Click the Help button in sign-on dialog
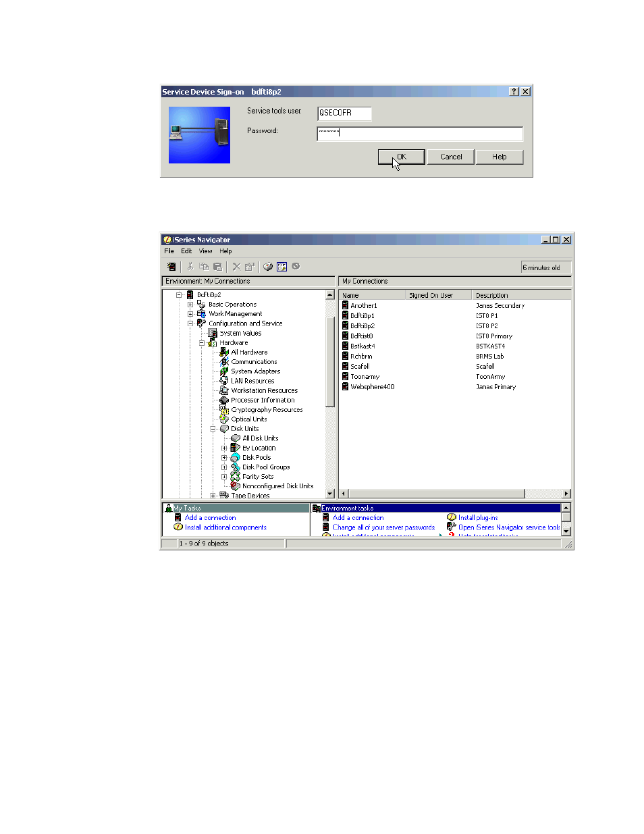Viewport: 644px width, 834px height. [500, 157]
